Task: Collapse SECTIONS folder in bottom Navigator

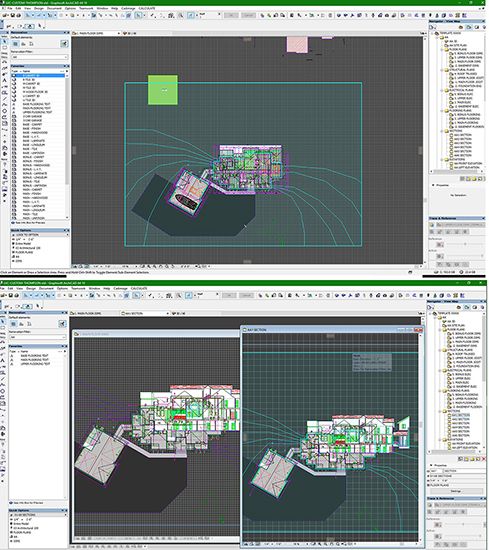Action: point(440,411)
